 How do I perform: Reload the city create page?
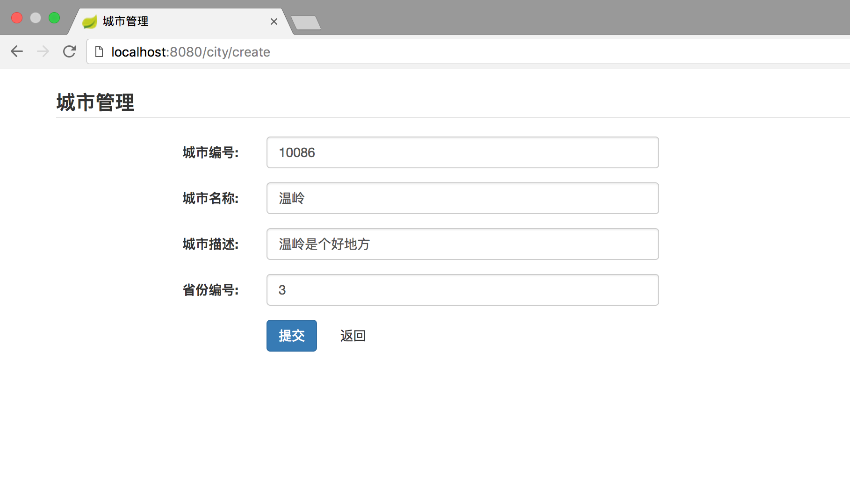click(69, 51)
